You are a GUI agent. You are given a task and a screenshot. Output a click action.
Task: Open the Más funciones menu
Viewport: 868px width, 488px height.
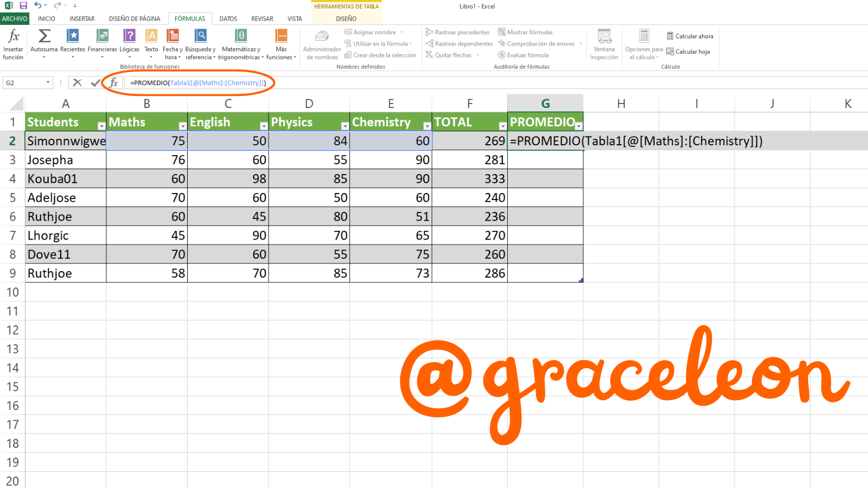click(x=281, y=44)
